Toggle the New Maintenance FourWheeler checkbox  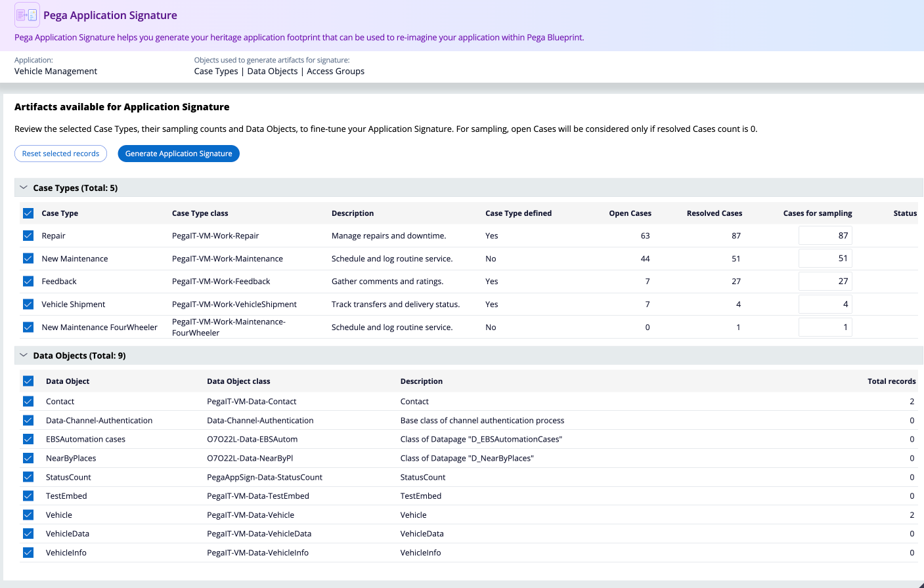(x=28, y=327)
